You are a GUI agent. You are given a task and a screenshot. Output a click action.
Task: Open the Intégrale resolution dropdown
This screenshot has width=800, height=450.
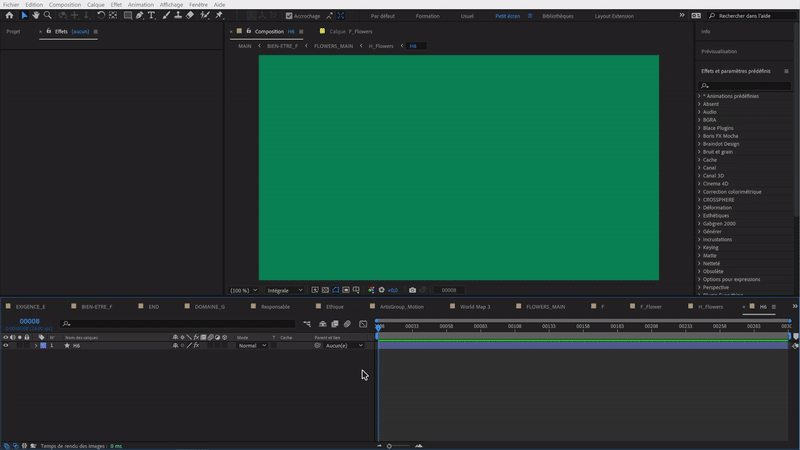285,290
